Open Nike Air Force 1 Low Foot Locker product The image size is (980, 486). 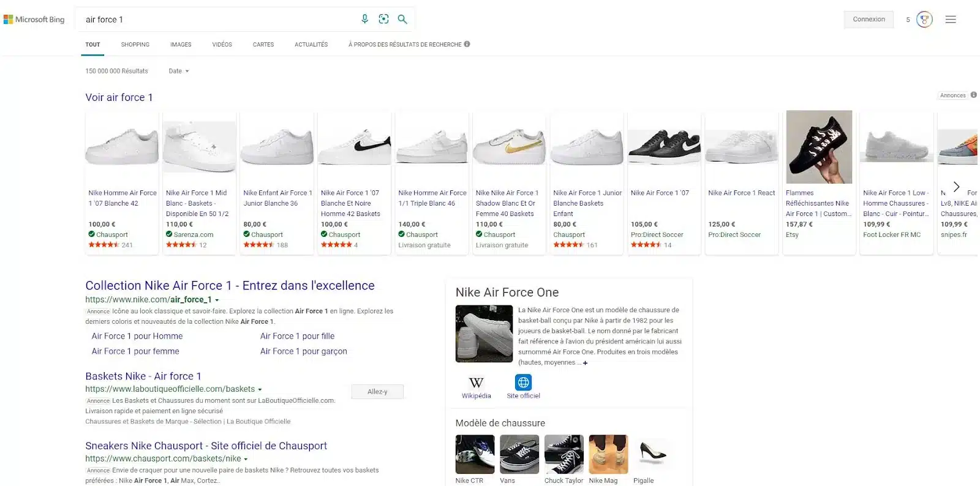(x=897, y=182)
